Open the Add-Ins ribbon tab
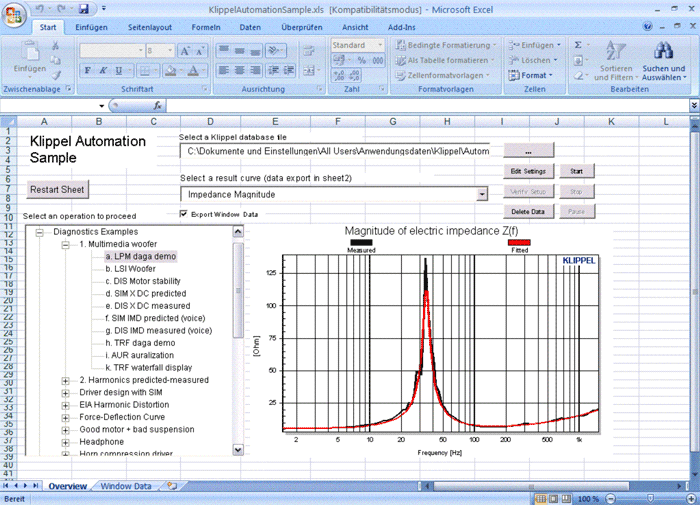The width and height of the screenshot is (700, 505). (401, 27)
